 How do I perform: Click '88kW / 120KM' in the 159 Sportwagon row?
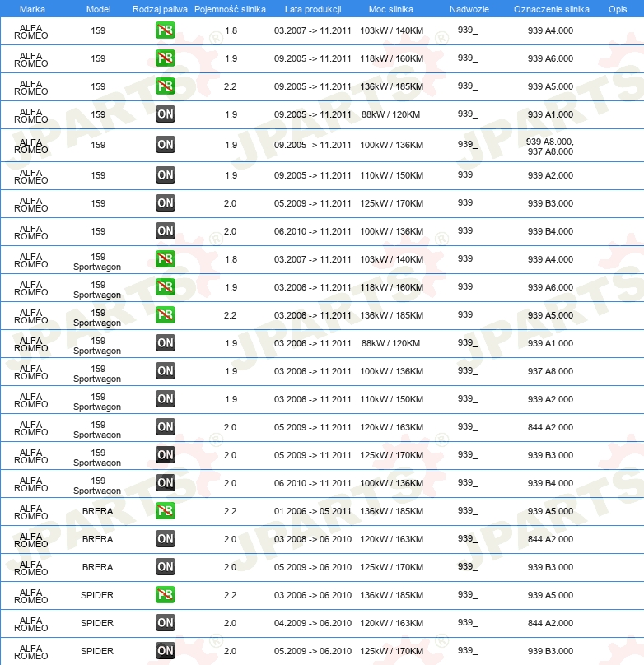390,343
